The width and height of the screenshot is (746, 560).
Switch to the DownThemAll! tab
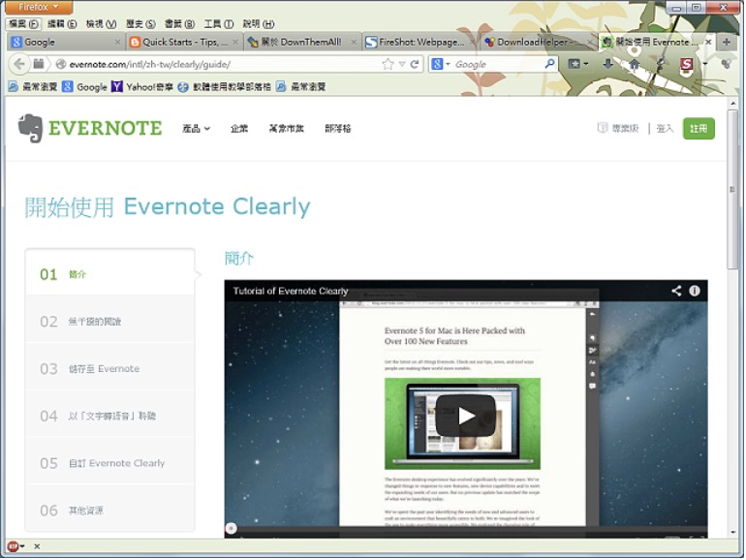click(x=302, y=42)
